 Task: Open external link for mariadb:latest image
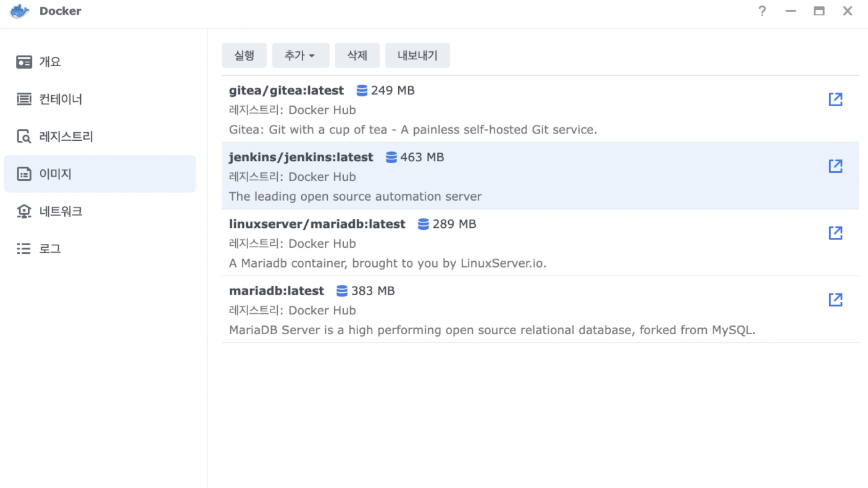click(x=835, y=299)
